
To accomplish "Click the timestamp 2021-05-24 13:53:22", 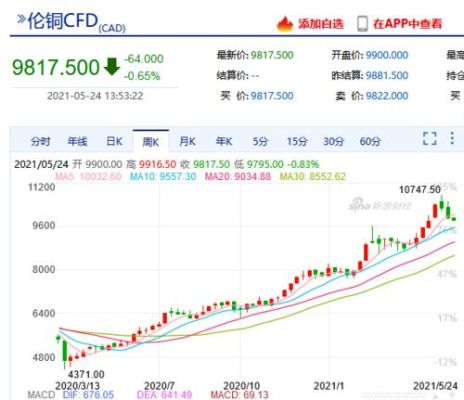I will point(95,96).
